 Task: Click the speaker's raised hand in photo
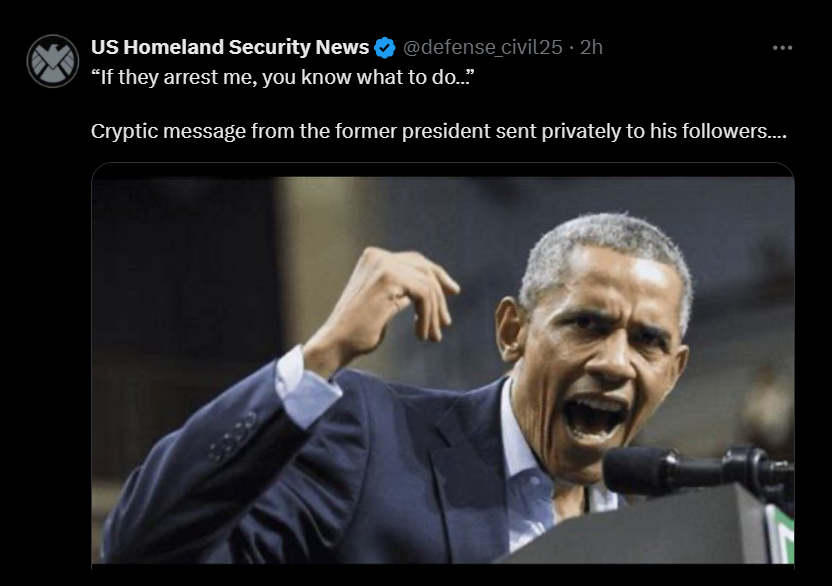click(x=388, y=290)
